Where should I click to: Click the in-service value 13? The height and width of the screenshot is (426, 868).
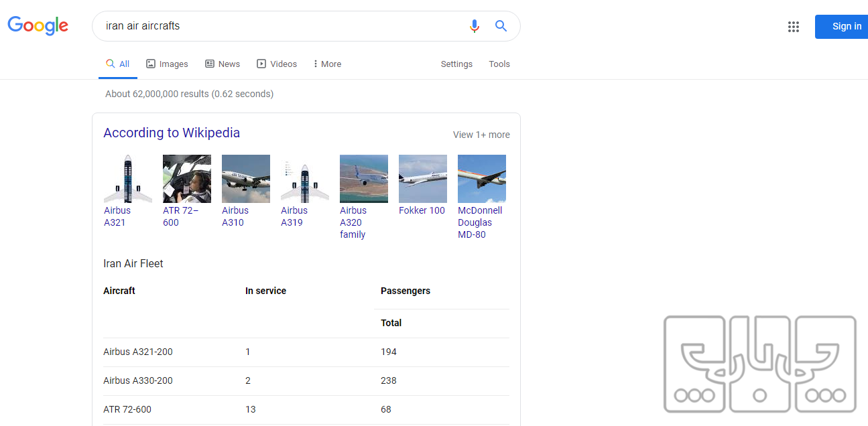point(251,409)
